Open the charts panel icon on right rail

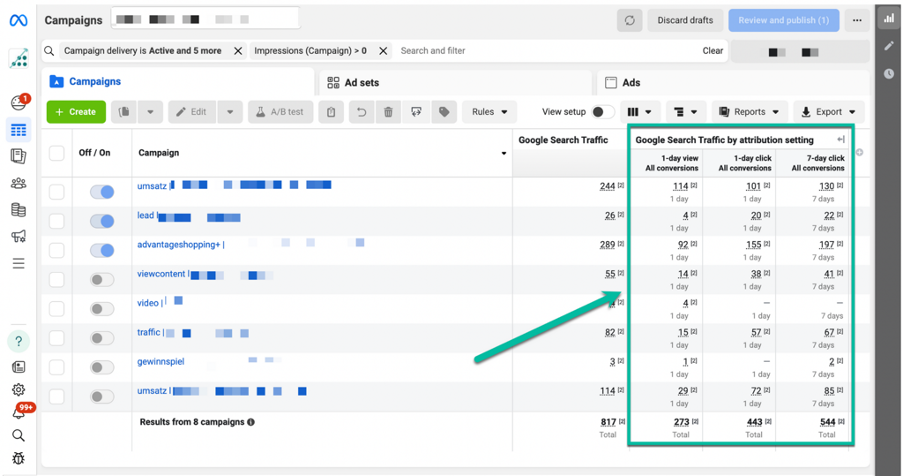[x=889, y=18]
